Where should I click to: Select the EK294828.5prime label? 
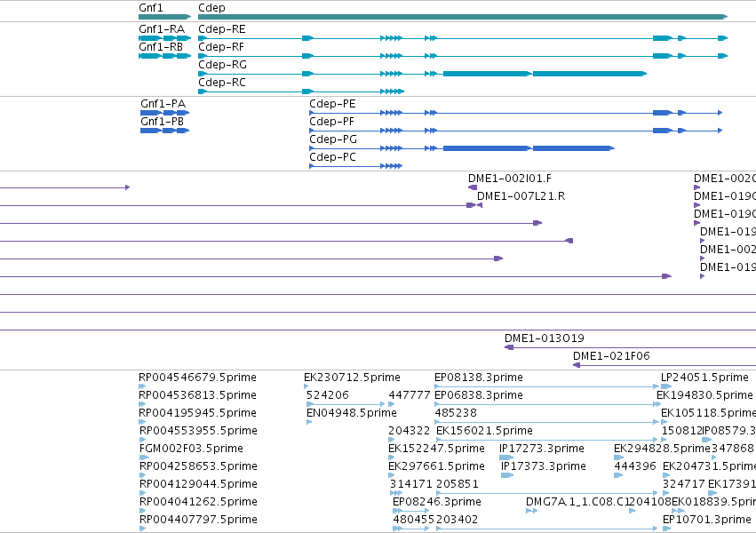(662, 449)
